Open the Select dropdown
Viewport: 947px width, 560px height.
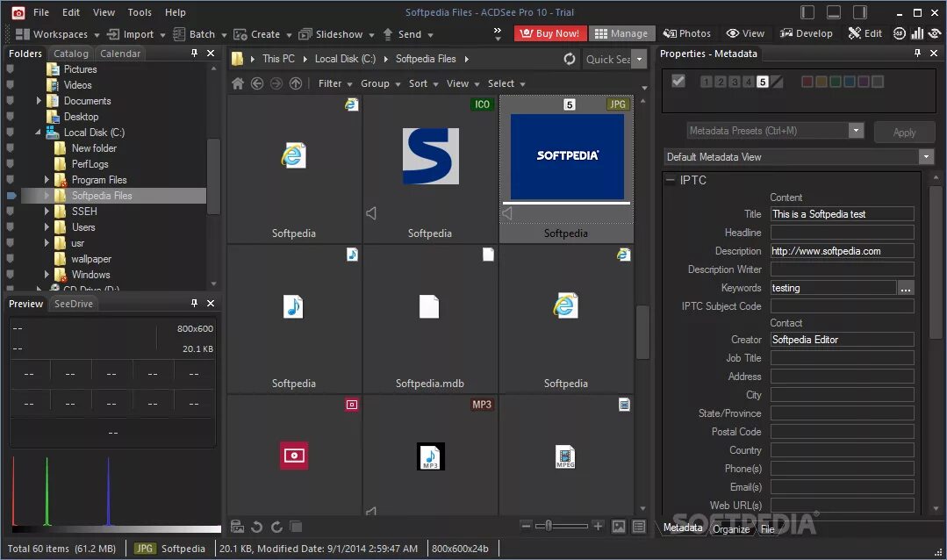coord(506,83)
